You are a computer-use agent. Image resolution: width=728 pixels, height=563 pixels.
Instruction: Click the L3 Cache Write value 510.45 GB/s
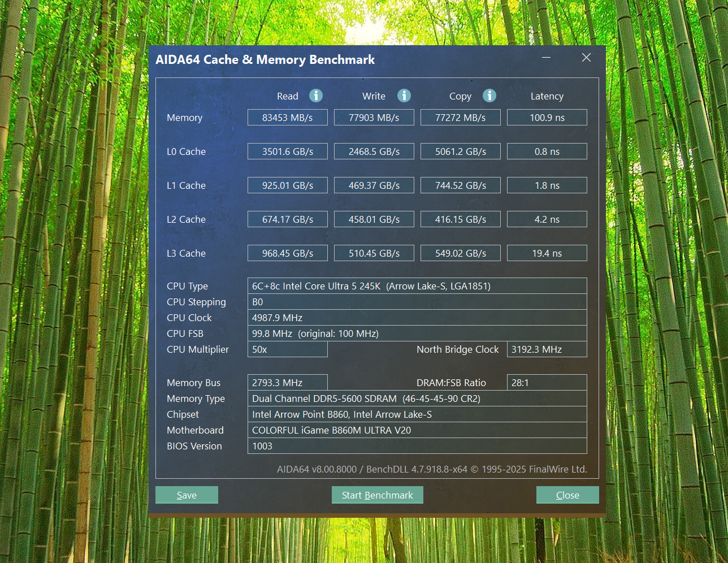374,253
